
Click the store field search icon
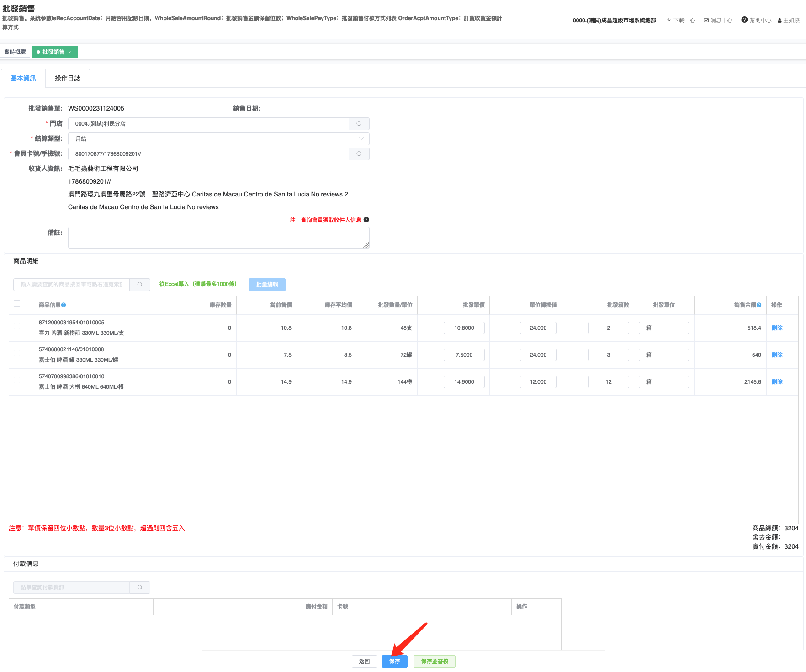(359, 124)
